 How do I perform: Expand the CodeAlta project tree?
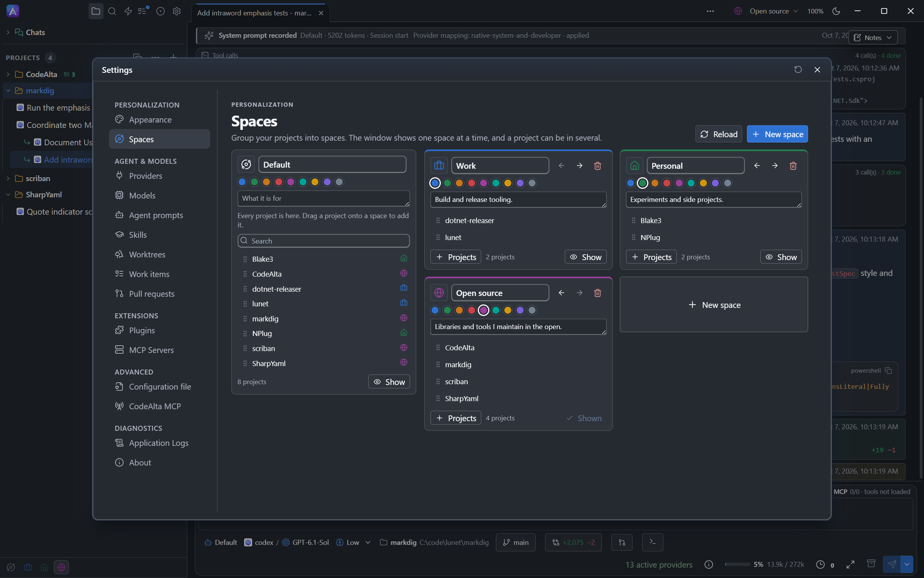tap(8, 74)
